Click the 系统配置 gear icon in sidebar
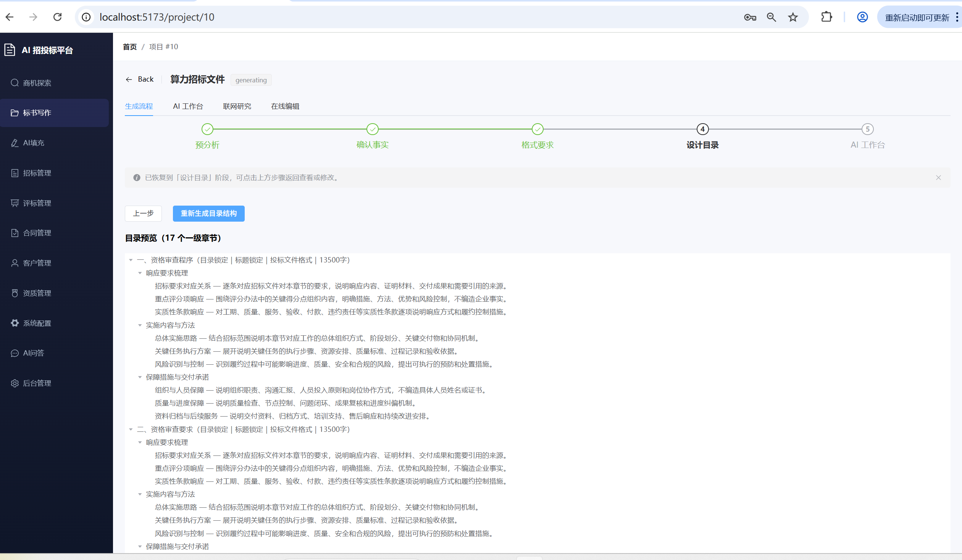This screenshot has width=962, height=560. (15, 323)
